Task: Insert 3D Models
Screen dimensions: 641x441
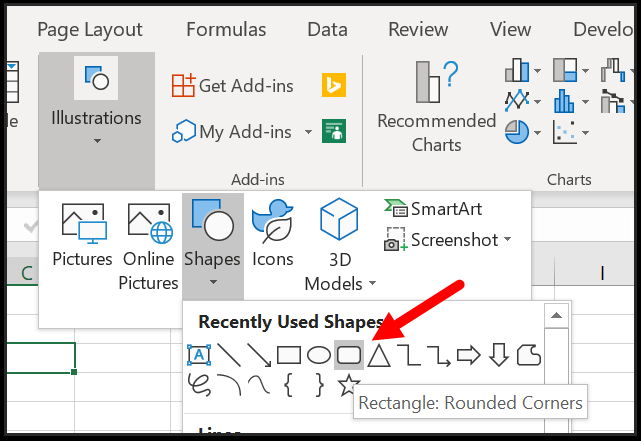Action: [x=339, y=244]
